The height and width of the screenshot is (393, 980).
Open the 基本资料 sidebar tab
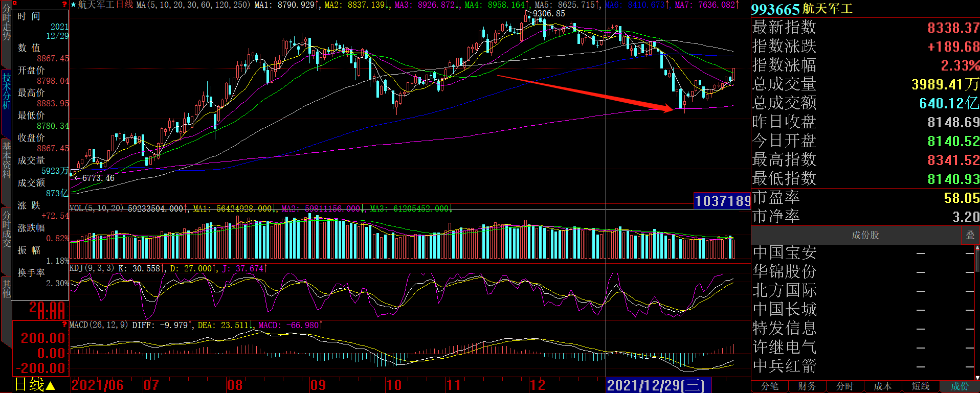(6, 159)
